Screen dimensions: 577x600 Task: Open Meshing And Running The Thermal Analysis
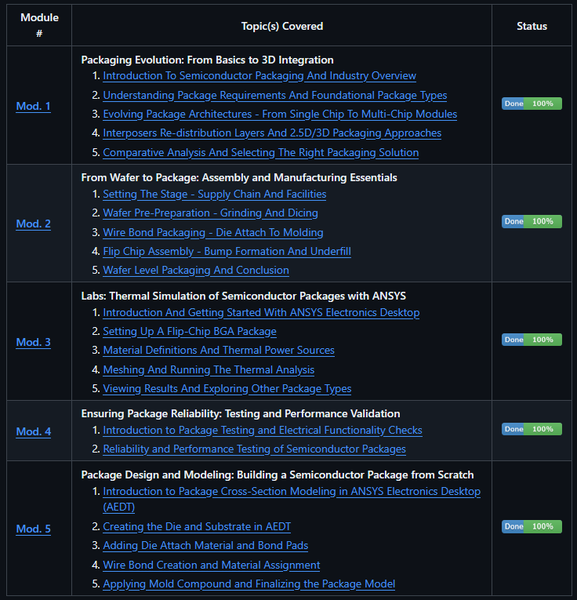pos(209,369)
